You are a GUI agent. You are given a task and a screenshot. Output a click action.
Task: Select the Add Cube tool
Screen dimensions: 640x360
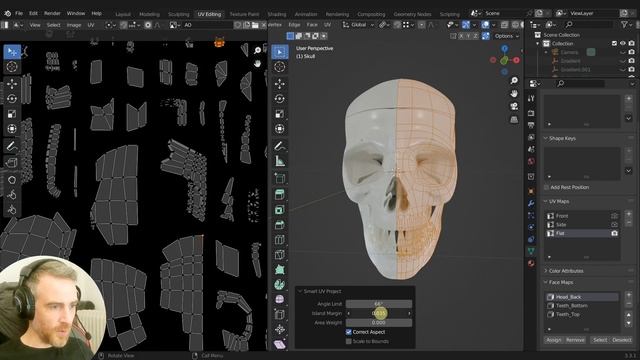(280, 178)
